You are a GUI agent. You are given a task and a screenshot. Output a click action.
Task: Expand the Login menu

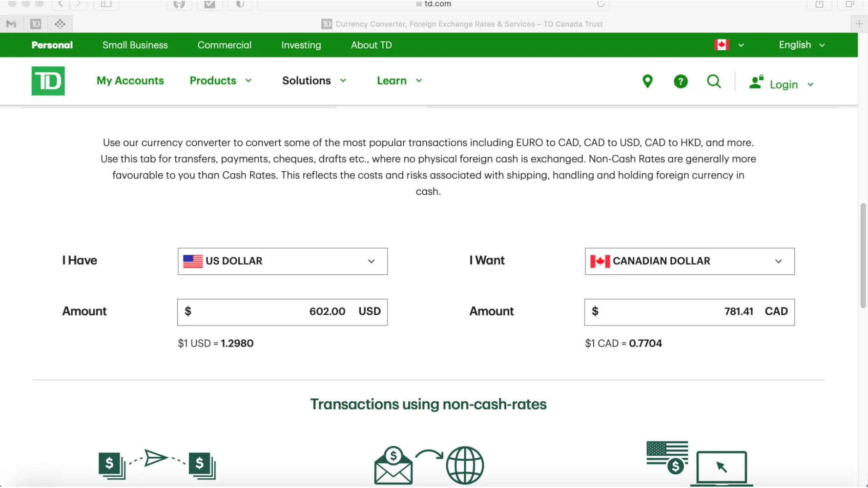[783, 84]
